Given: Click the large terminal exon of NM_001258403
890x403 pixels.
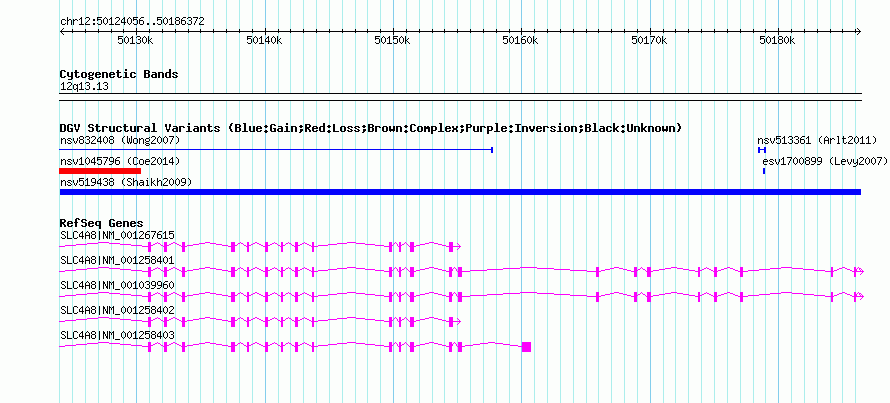Looking at the screenshot, I should [526, 347].
